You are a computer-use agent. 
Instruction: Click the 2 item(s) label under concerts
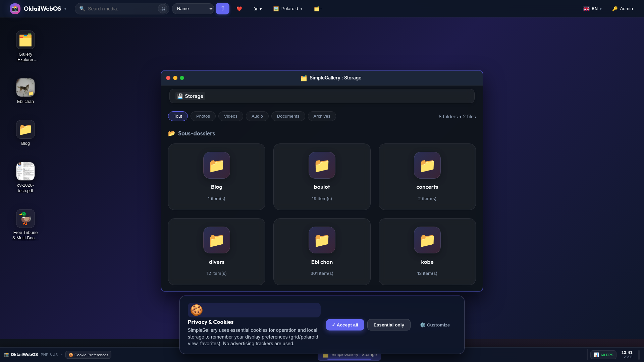(427, 199)
